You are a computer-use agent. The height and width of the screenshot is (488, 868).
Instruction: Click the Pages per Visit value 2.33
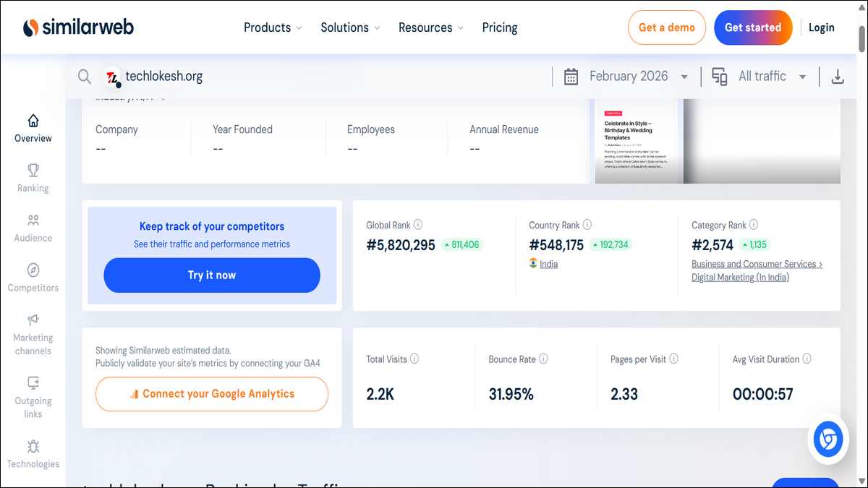point(624,394)
